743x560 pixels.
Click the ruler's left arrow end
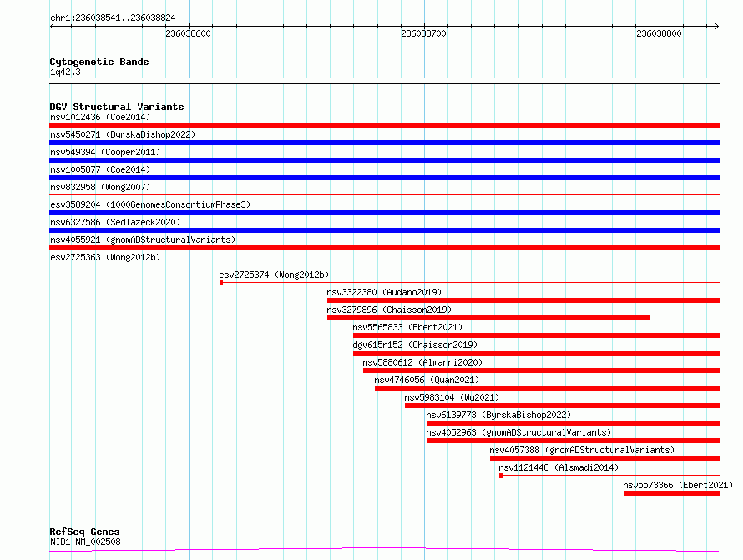coord(52,26)
